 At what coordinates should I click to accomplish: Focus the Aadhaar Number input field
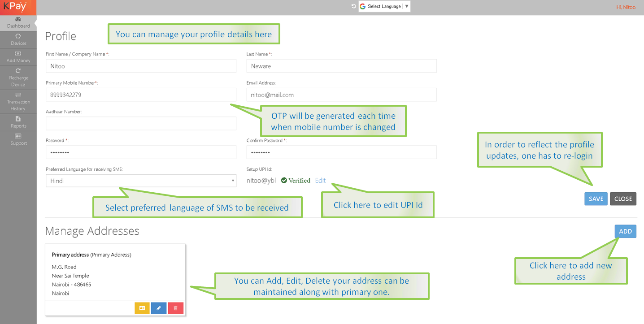click(141, 123)
